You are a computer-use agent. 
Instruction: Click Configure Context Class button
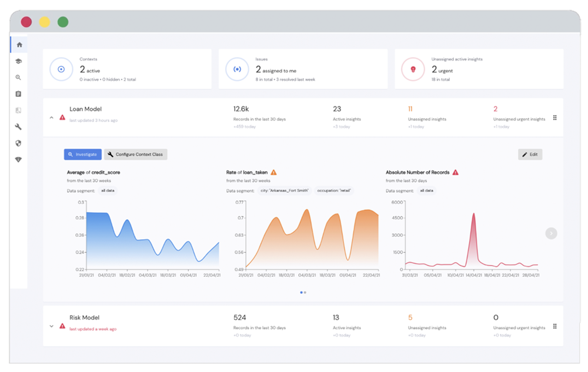[136, 155]
